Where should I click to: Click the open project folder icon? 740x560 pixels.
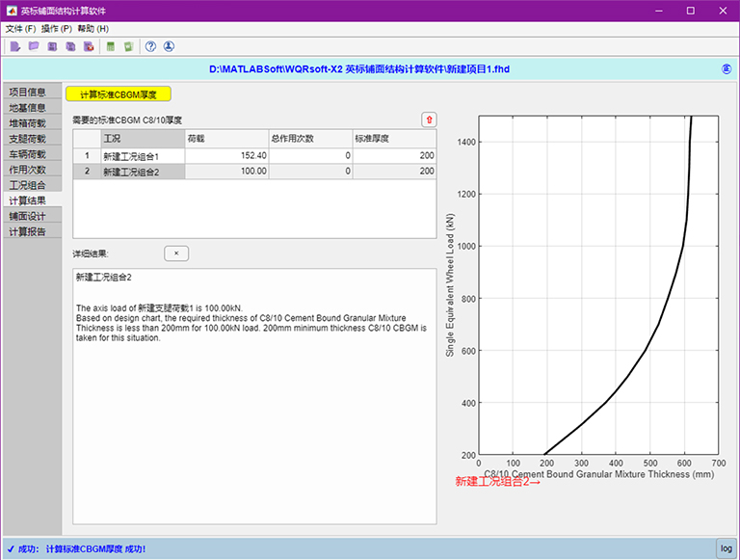pos(34,46)
